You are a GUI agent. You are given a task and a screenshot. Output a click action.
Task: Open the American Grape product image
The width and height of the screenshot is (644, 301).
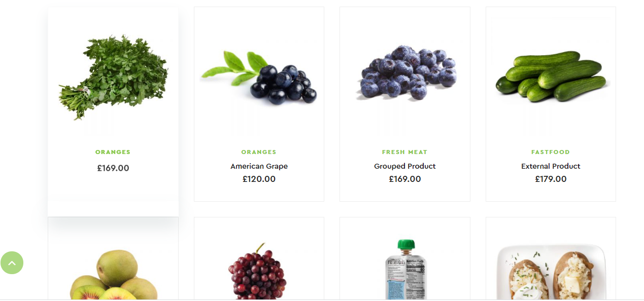[259, 77]
